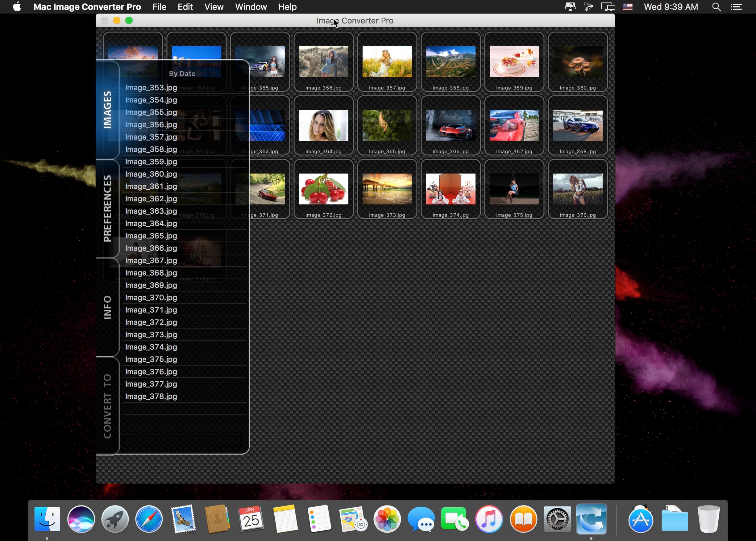Viewport: 756px width, 541px height.
Task: Toggle By Name sort order
Action: [140, 73]
